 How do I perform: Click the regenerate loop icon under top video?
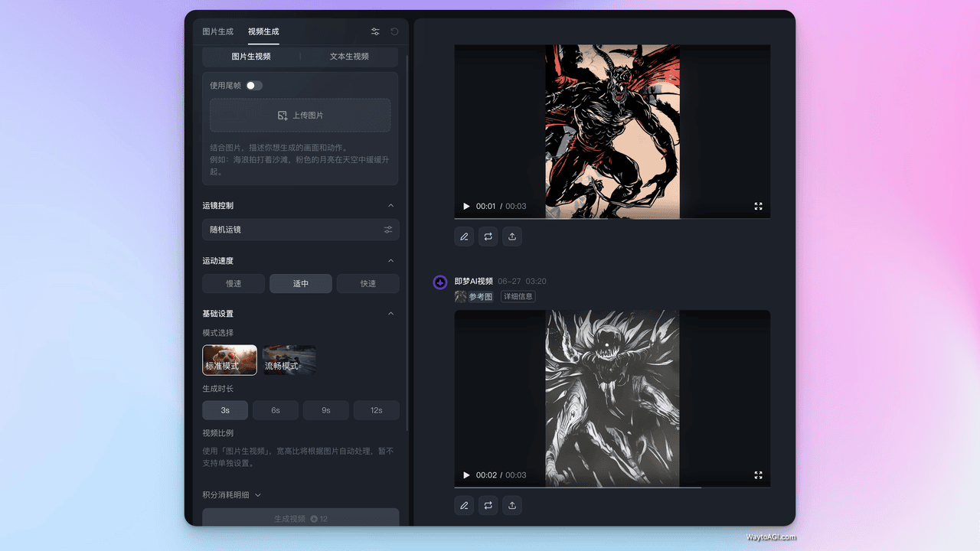(x=488, y=236)
